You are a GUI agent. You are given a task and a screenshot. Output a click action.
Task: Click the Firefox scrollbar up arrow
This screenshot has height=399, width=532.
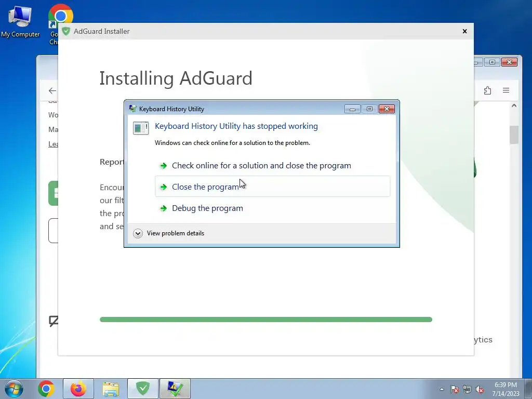point(514,106)
